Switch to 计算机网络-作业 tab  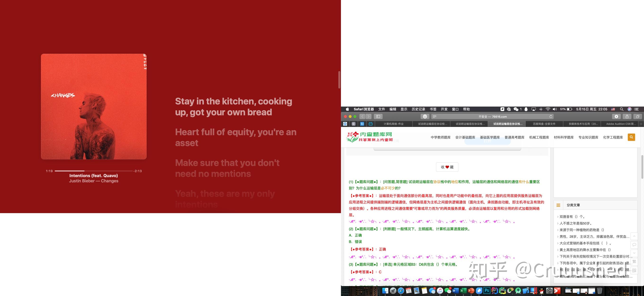[394, 124]
